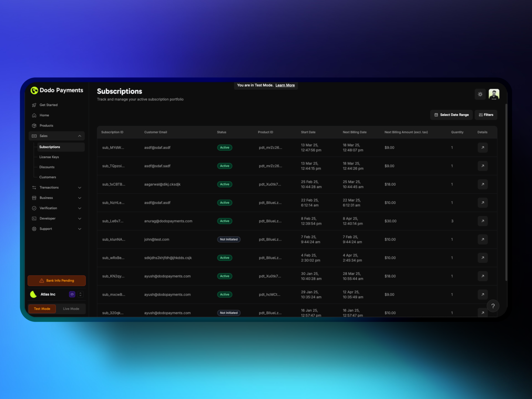Open the Filters button

coord(486,115)
